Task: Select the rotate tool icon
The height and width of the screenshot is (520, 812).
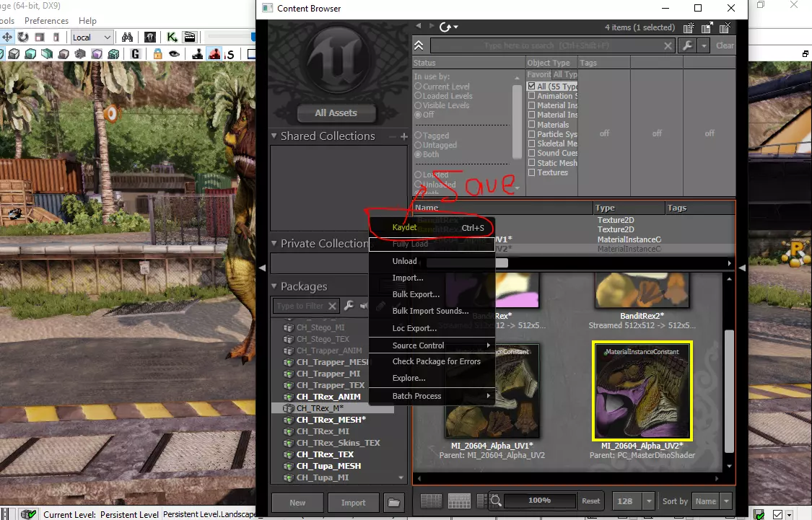Action: [x=23, y=37]
